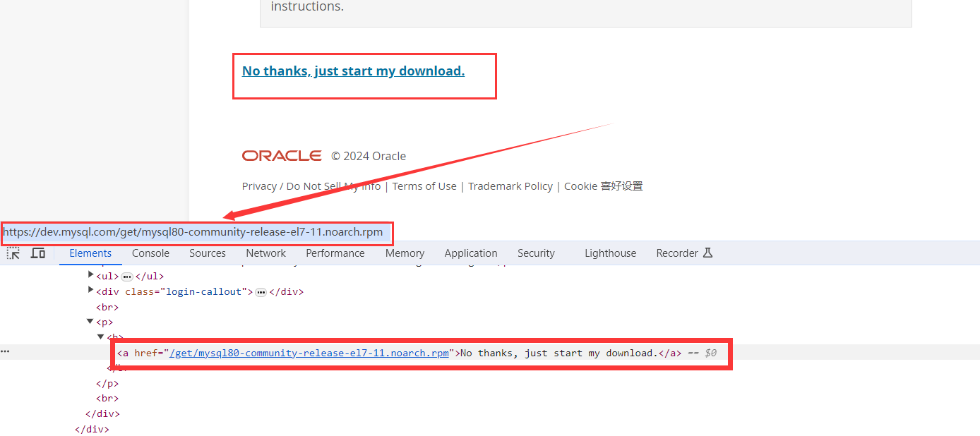This screenshot has width=980, height=436.
Task: Click the ellipsis badge inside the <ul> node
Action: tap(128, 277)
